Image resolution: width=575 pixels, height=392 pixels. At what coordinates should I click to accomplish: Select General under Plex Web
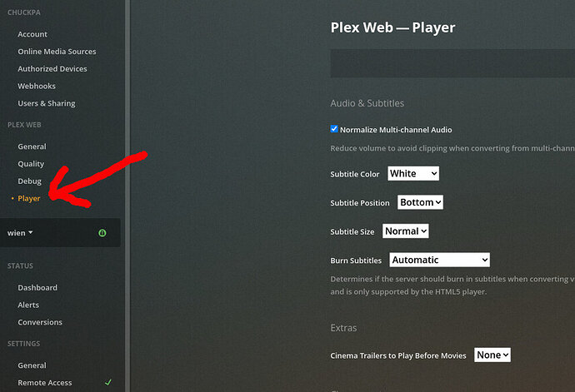coord(32,146)
